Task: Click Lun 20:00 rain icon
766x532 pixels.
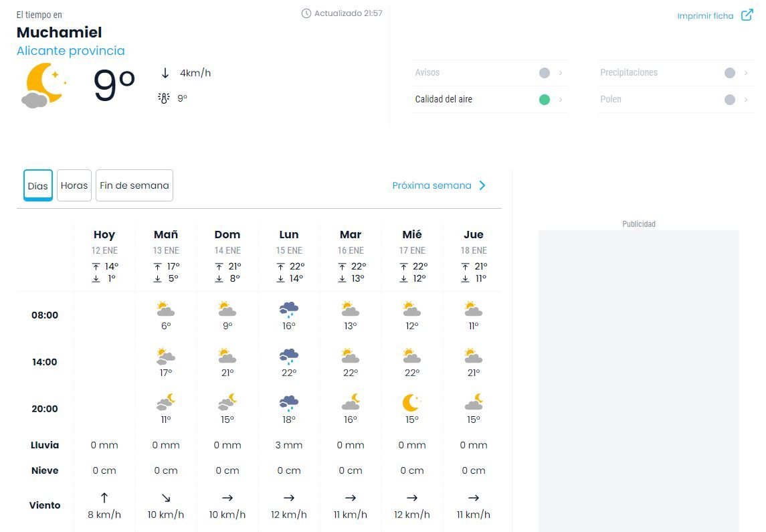Action: pos(289,403)
